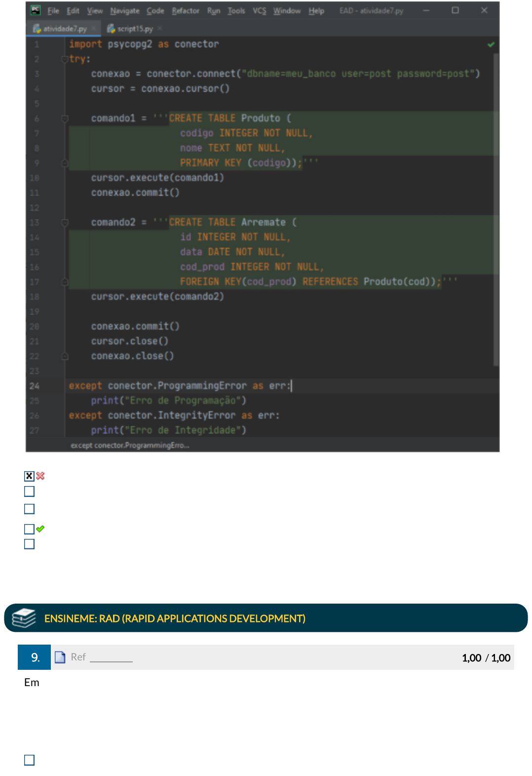The height and width of the screenshot is (776, 532).
Task: Click the book stack icon in ENSINEME banner
Action: pos(24,618)
